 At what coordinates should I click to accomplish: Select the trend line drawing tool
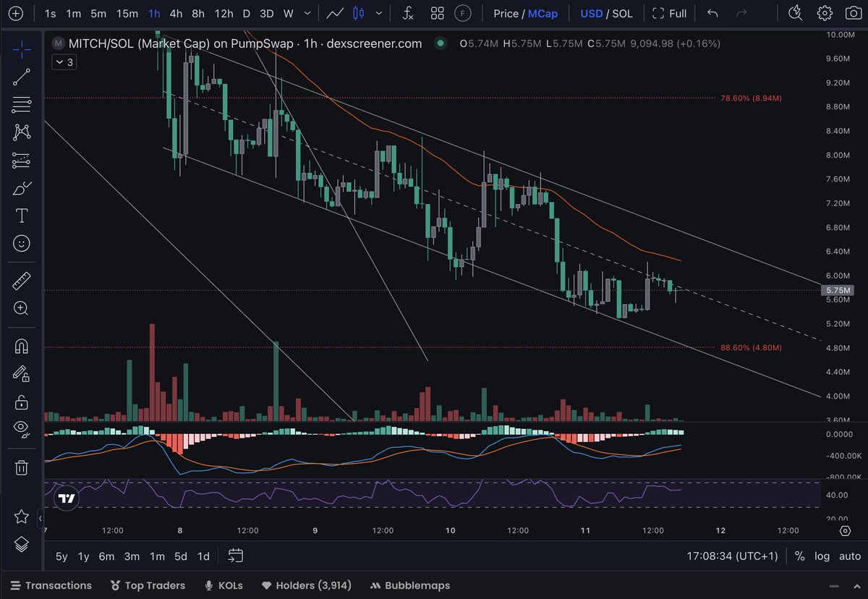coord(22,77)
